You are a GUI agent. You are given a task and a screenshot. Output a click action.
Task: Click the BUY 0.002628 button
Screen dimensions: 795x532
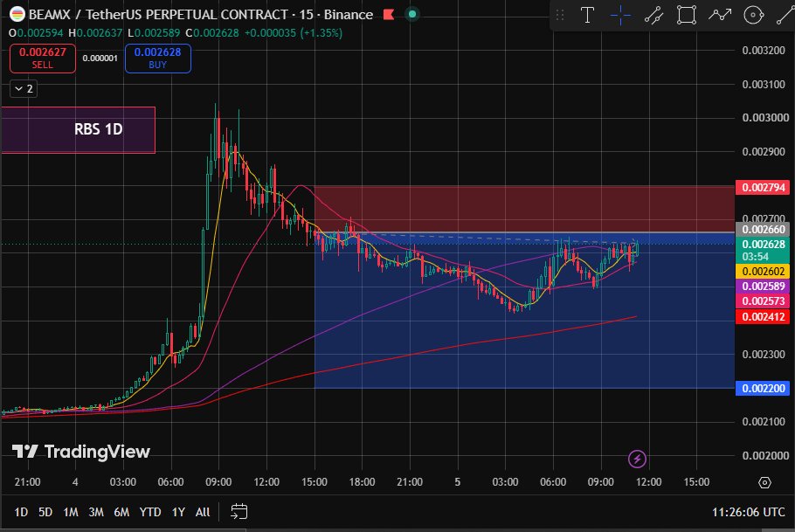[157, 59]
